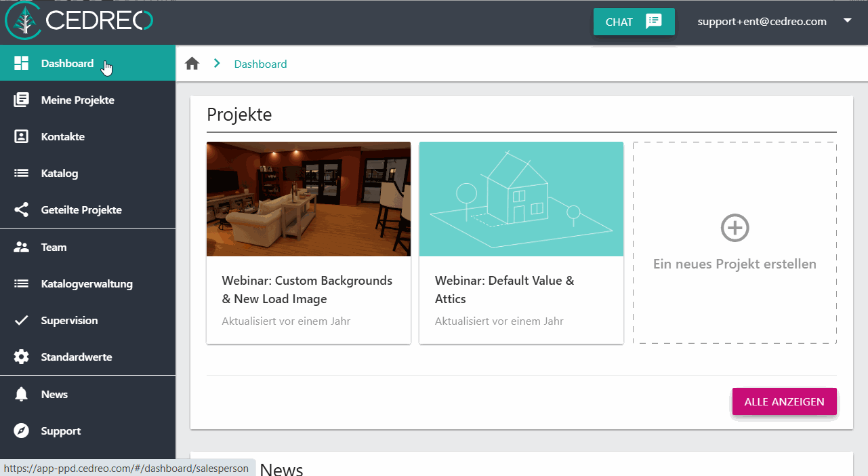Click the breadcrumb chevron arrow

point(217,63)
